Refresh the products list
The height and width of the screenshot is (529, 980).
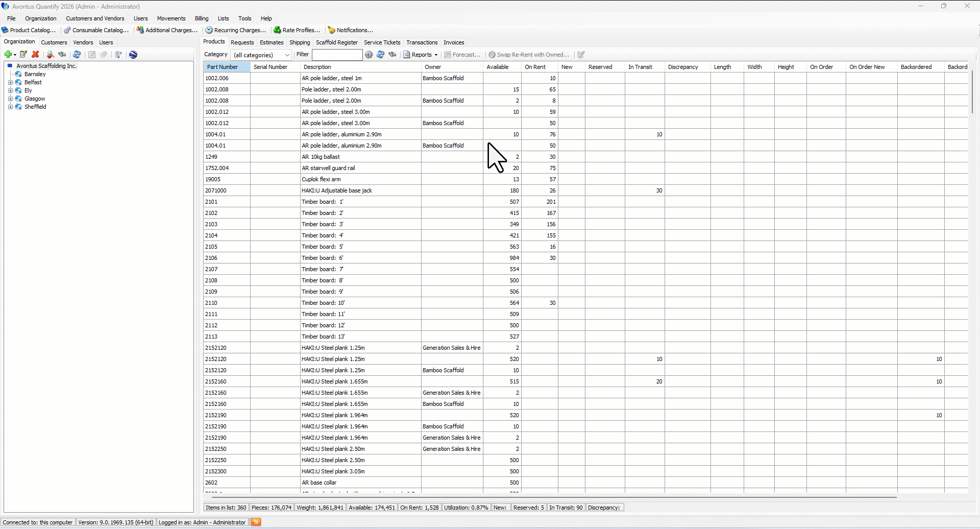tap(381, 55)
